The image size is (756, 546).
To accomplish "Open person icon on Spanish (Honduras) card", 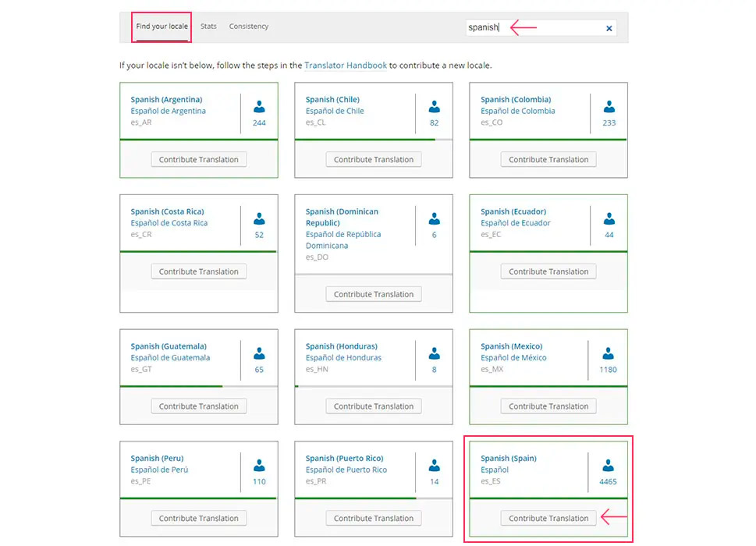I will coord(434,353).
